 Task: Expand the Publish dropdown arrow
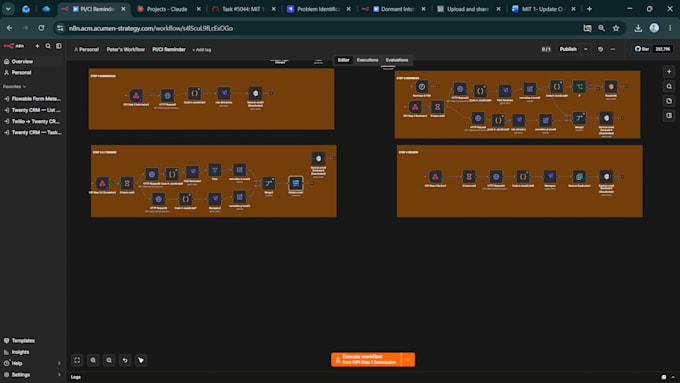(x=586, y=49)
